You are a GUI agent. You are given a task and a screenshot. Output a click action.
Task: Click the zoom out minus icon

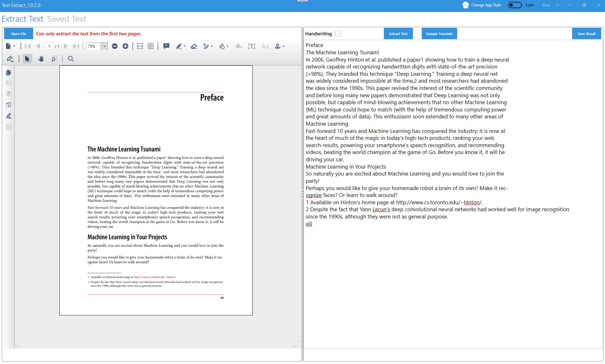115,46
